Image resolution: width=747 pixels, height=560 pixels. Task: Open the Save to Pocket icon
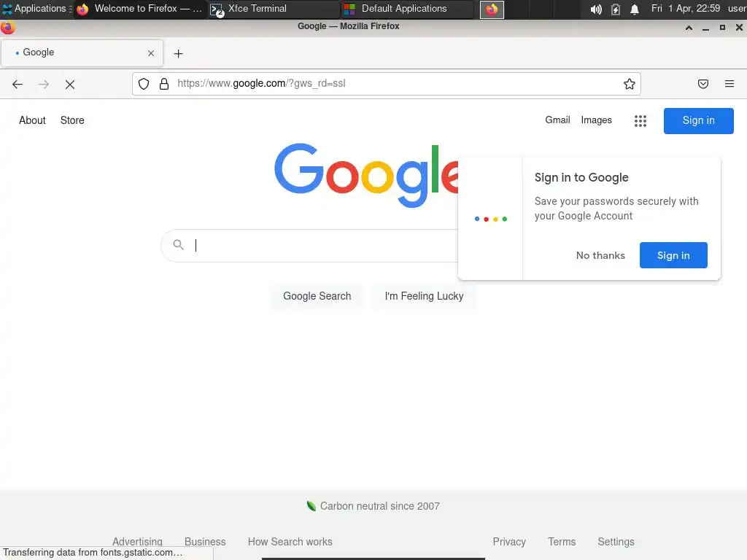tap(703, 85)
